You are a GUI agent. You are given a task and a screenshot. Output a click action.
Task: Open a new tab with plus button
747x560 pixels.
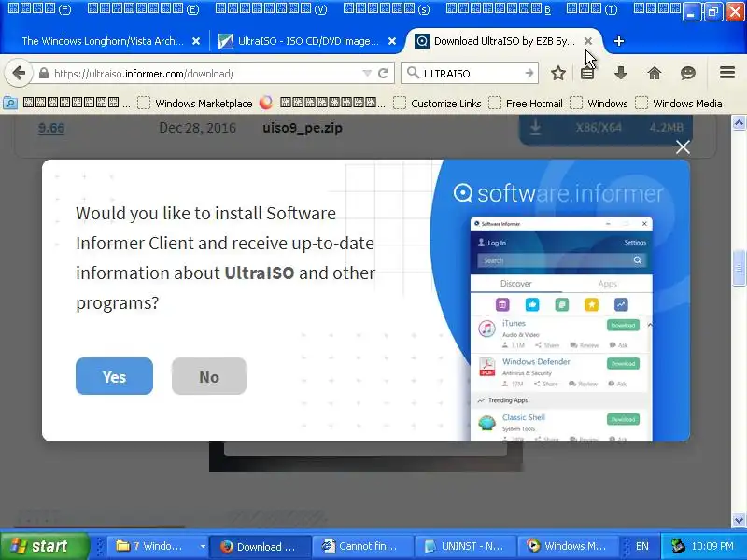click(x=619, y=41)
